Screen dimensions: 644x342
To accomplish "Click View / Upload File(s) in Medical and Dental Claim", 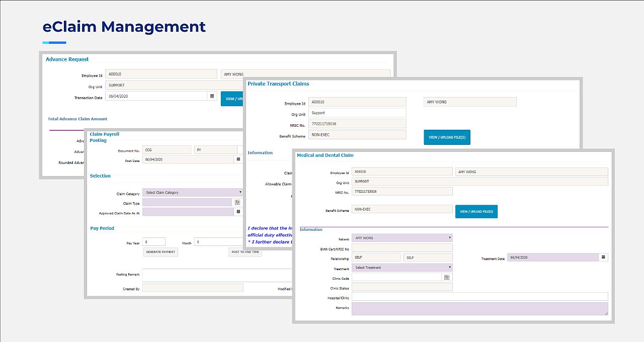I will 476,212.
